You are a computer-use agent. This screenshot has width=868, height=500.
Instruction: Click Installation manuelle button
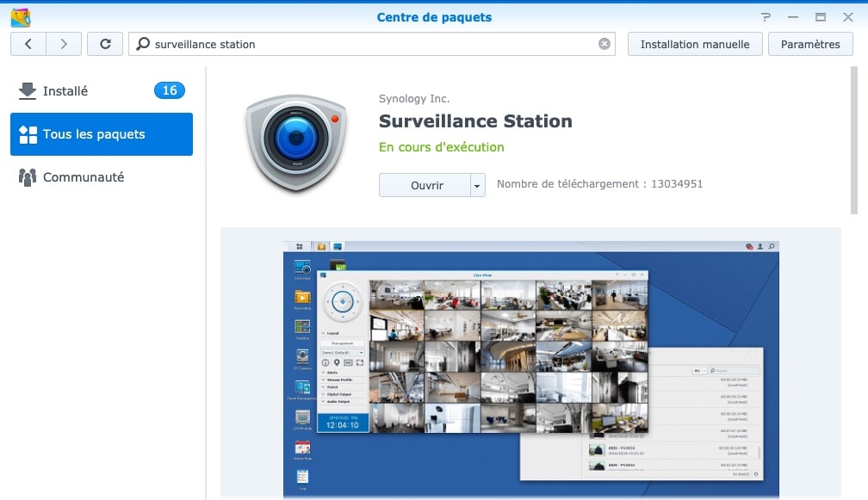(695, 44)
